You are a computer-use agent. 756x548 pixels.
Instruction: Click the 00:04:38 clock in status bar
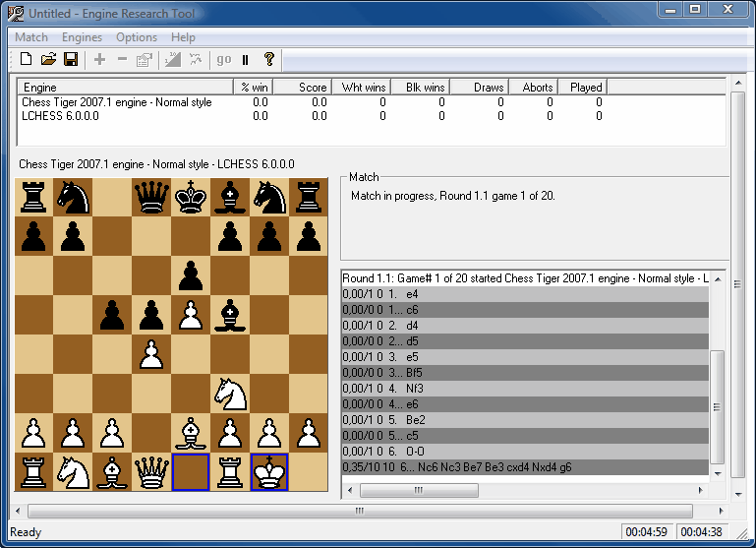click(x=702, y=531)
